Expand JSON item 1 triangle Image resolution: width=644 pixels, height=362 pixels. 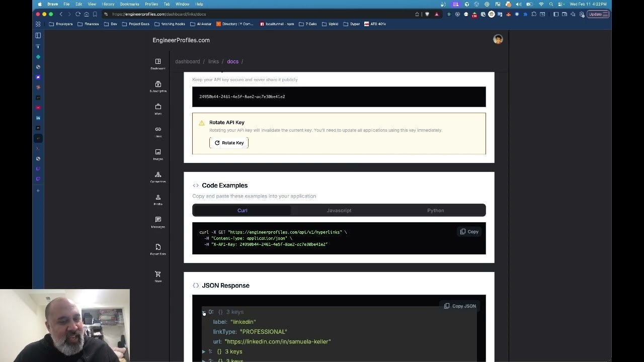pyautogui.click(x=204, y=351)
